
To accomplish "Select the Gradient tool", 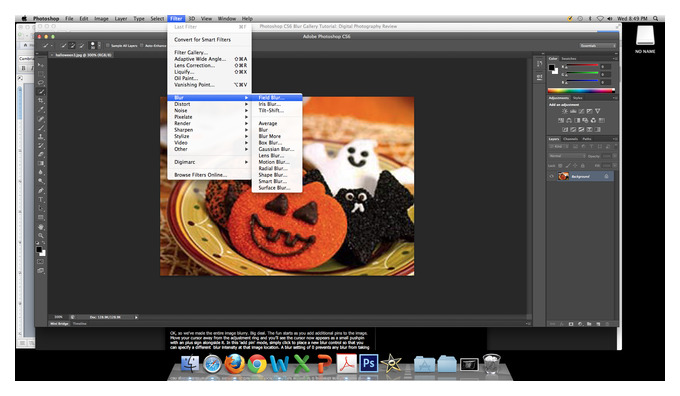I will pyautogui.click(x=41, y=164).
